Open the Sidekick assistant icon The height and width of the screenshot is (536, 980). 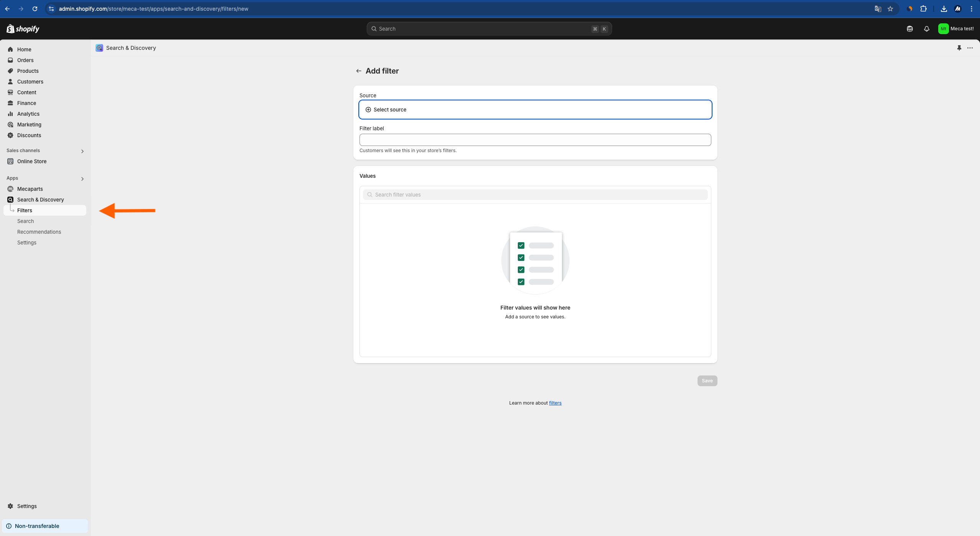[x=910, y=29]
